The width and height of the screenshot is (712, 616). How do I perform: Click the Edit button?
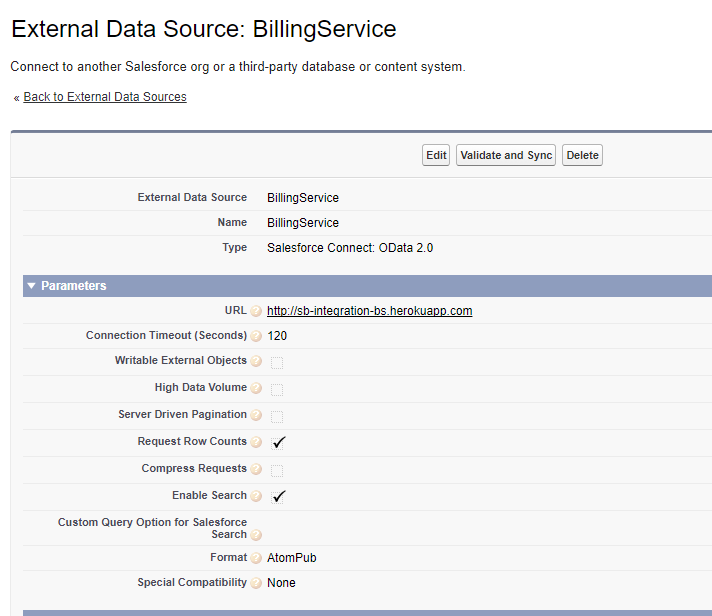[436, 155]
